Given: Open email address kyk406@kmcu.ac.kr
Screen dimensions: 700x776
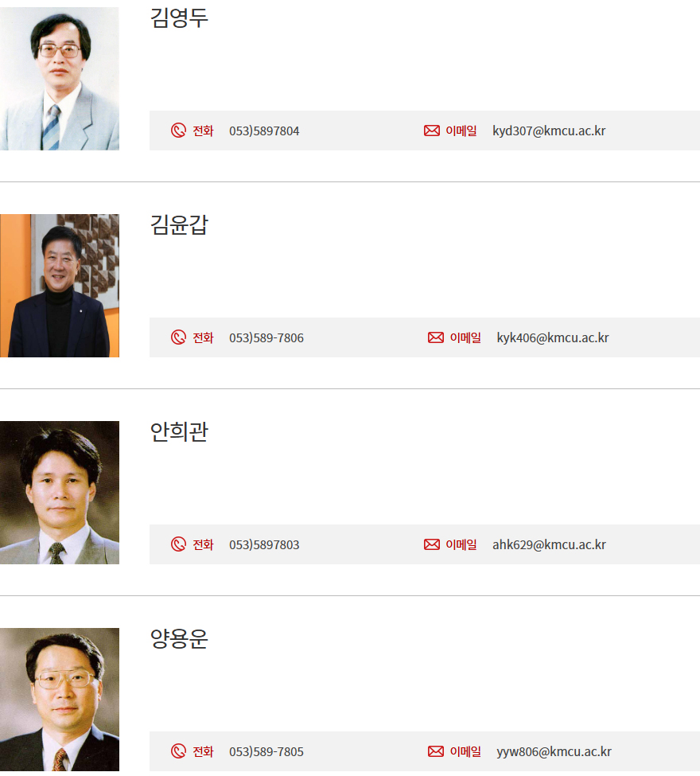Looking at the screenshot, I should [x=553, y=338].
